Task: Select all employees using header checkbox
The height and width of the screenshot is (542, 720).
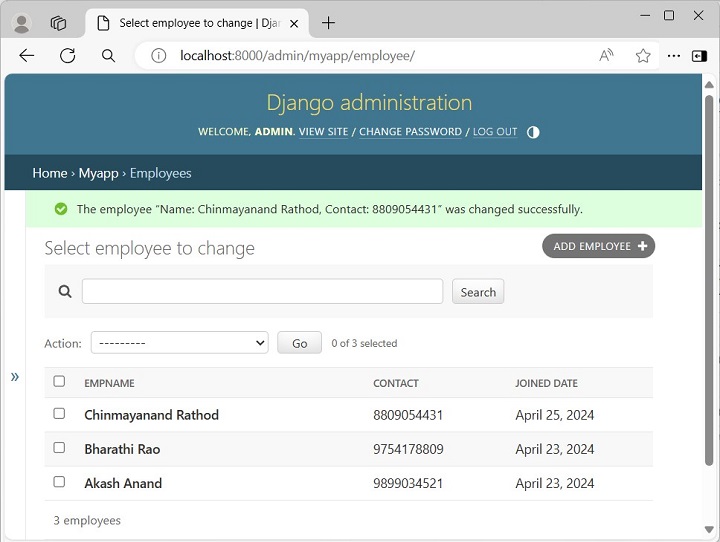Action: coord(59,382)
